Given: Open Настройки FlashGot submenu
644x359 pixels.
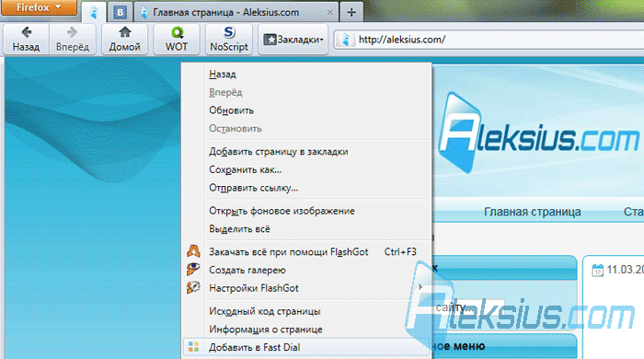Looking at the screenshot, I should click(x=306, y=288).
